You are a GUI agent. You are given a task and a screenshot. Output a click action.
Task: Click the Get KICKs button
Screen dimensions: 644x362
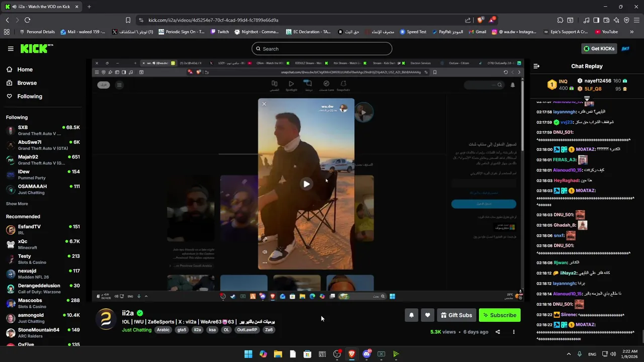tap(599, 49)
